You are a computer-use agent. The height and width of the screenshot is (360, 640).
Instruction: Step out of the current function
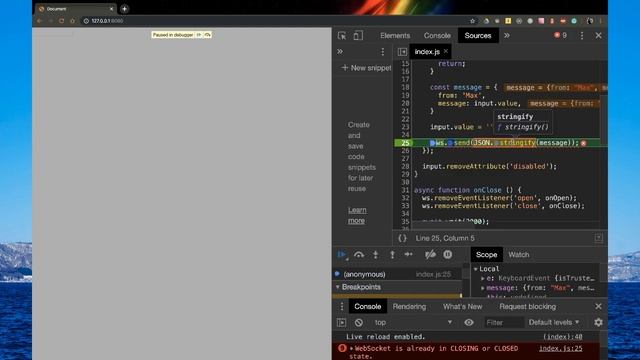[392, 255]
